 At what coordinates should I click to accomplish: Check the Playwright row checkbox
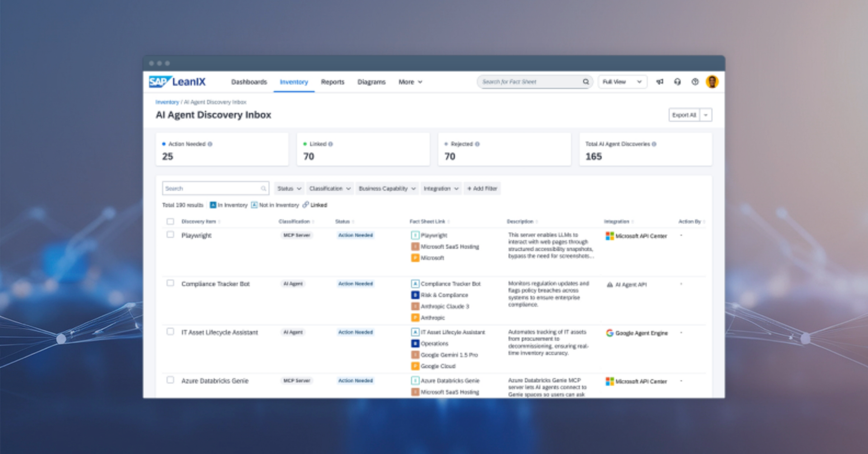pyautogui.click(x=170, y=234)
